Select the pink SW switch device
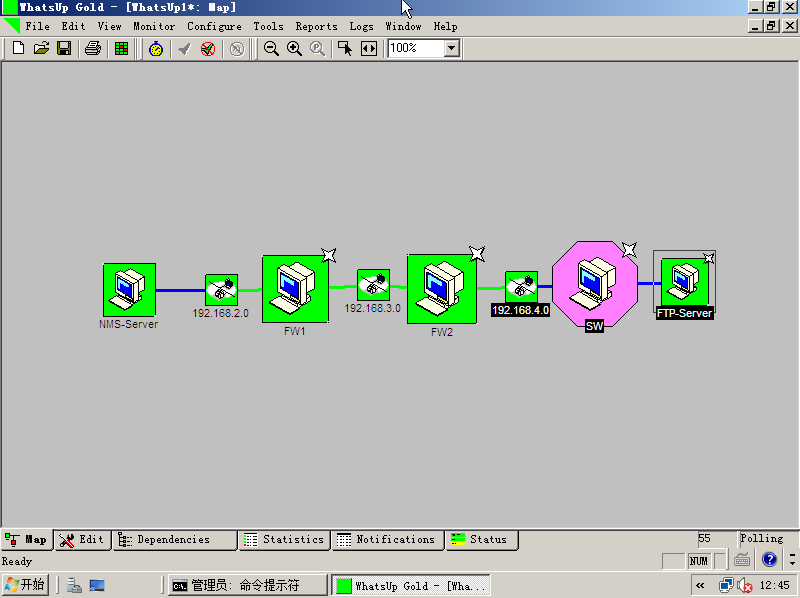 pos(595,283)
